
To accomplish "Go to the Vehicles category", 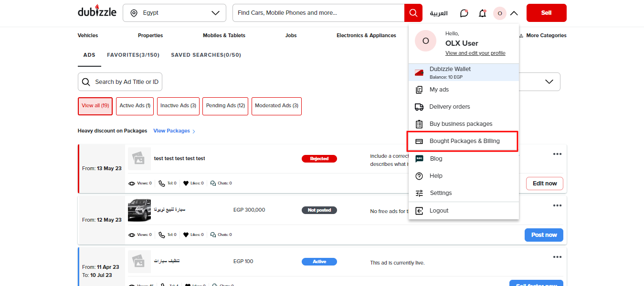I will click(x=88, y=35).
